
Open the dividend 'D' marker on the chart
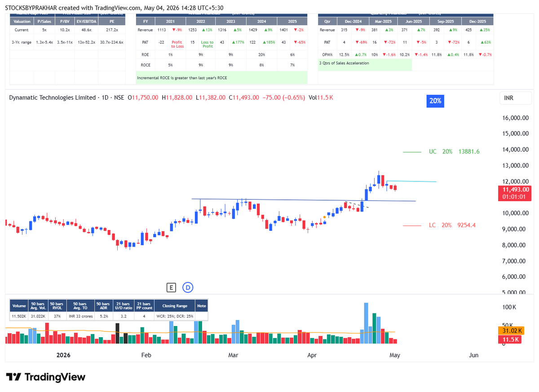pos(188,287)
